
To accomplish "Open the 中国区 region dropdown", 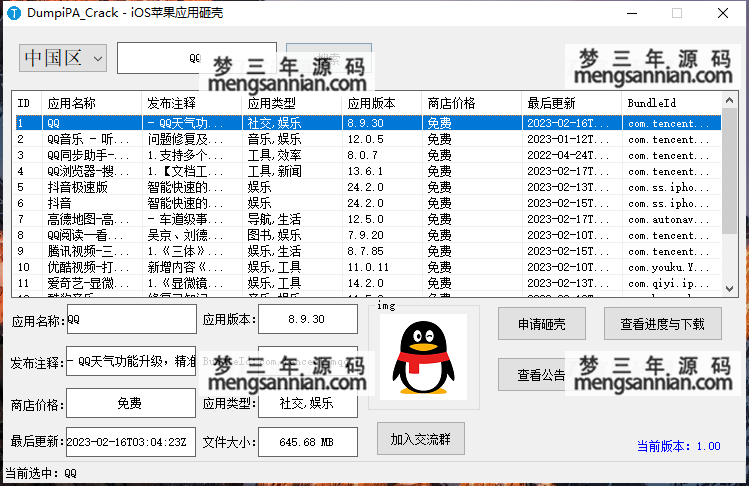I will [63, 58].
